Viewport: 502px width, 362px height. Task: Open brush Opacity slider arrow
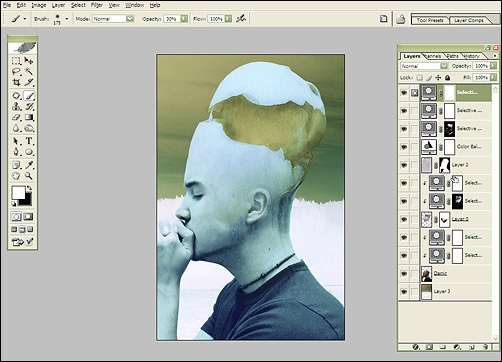[x=184, y=19]
